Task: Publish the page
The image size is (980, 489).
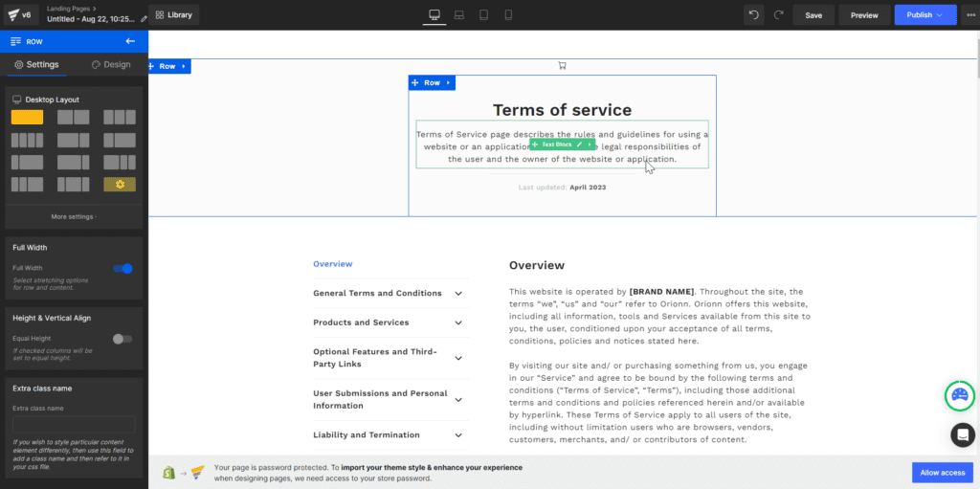Action: pyautogui.click(x=925, y=15)
